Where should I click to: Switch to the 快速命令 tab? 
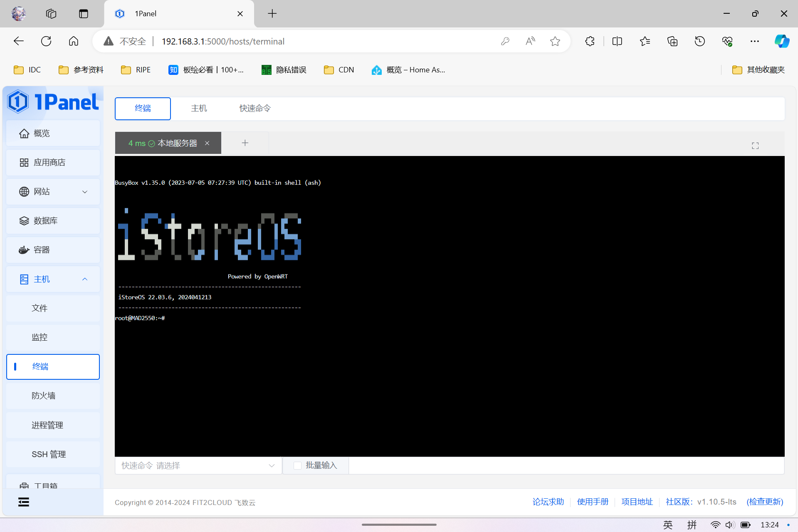pyautogui.click(x=255, y=109)
